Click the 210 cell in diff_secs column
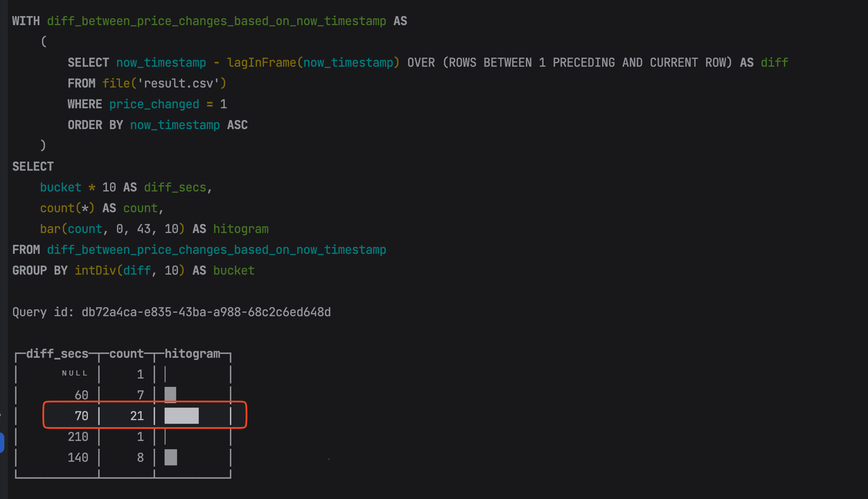The width and height of the screenshot is (868, 499). [x=78, y=437]
